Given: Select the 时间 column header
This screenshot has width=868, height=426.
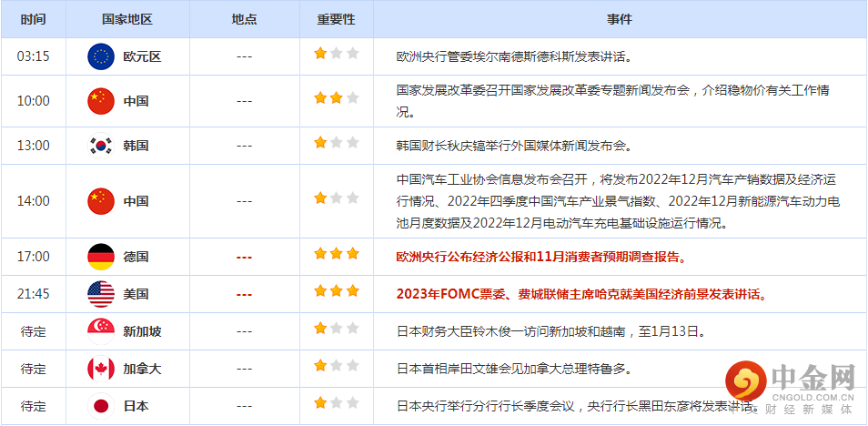Looking at the screenshot, I should pos(34,19).
